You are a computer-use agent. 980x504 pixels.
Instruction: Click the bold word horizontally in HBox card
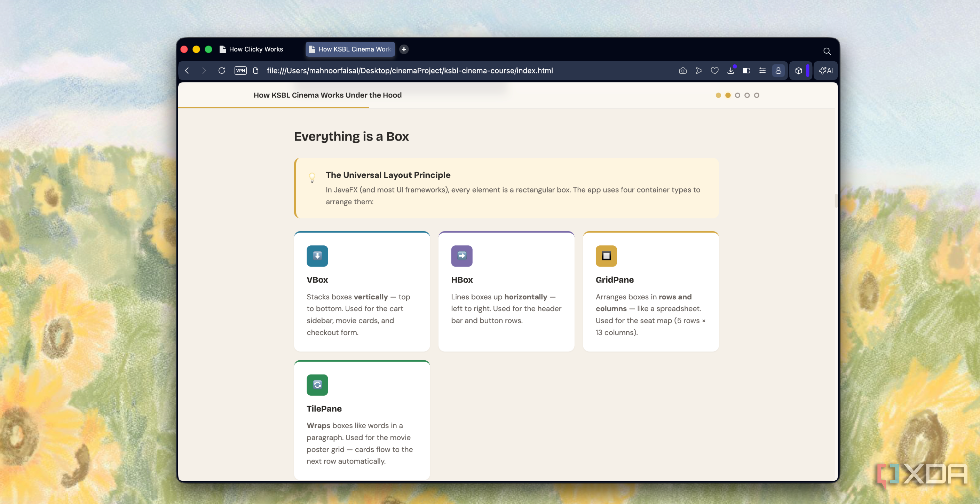525,297
